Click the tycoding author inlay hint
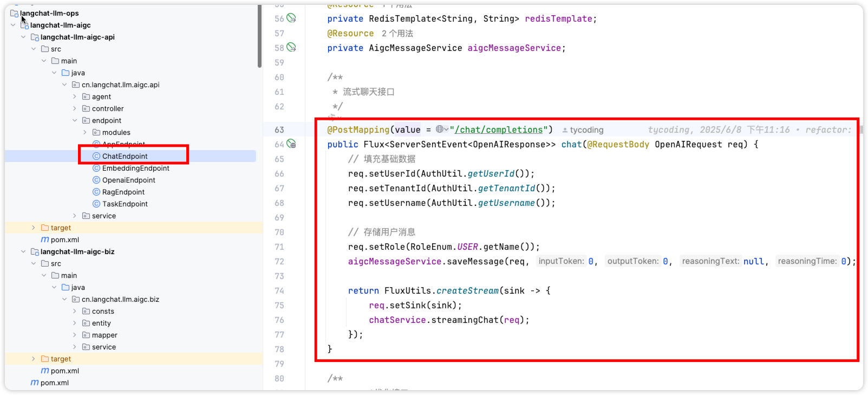The width and height of the screenshot is (868, 395). (x=586, y=130)
